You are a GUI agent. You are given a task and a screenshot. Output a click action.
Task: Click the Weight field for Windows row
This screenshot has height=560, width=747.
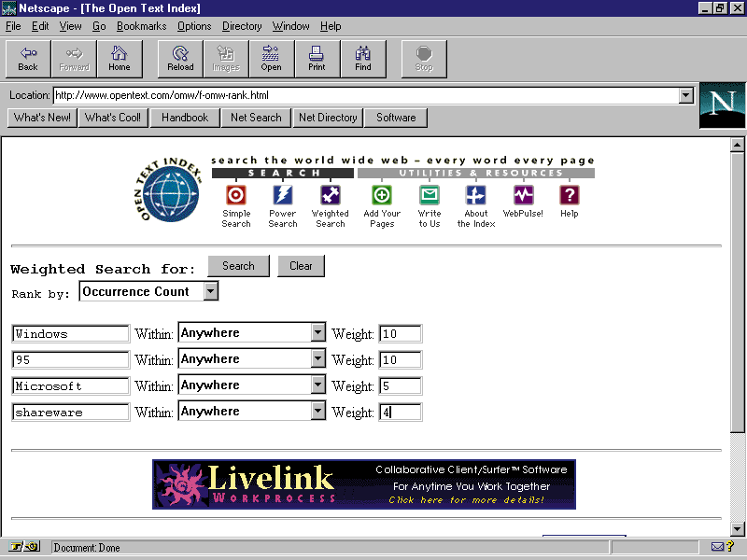pos(401,333)
